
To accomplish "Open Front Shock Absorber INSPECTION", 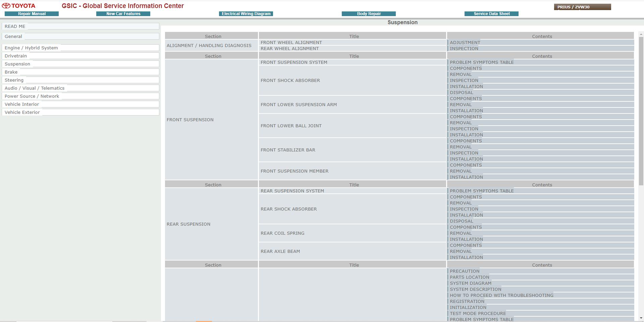I will [464, 80].
